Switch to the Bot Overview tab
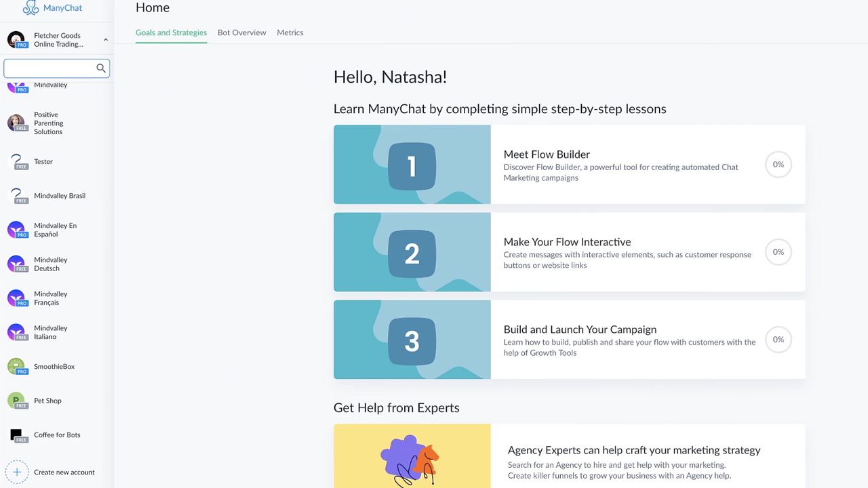This screenshot has width=868, height=488. tap(241, 33)
